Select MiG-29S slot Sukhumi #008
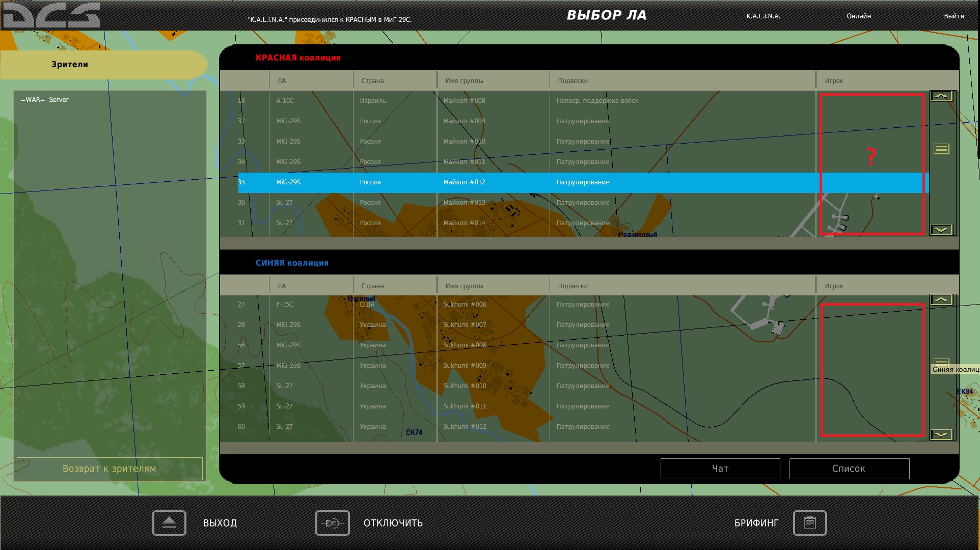 click(583, 345)
